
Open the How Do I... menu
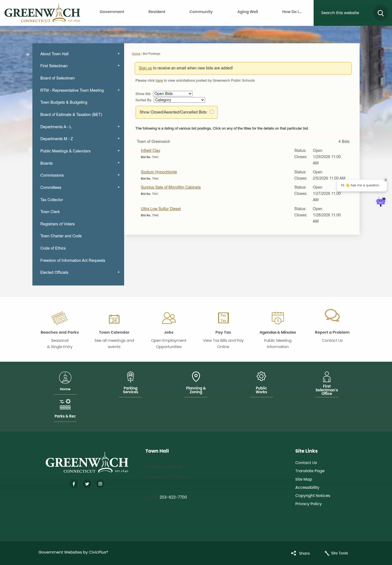point(292,12)
